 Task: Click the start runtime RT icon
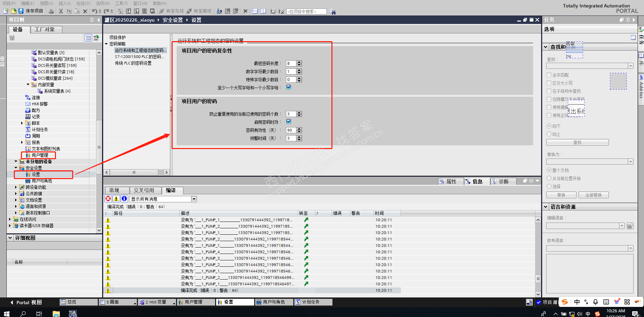[x=152, y=11]
